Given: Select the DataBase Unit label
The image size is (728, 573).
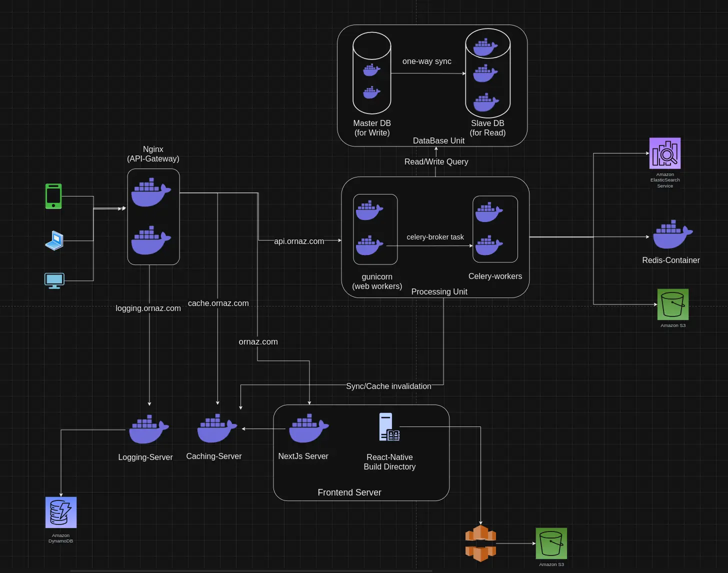Looking at the screenshot, I should pos(439,140).
